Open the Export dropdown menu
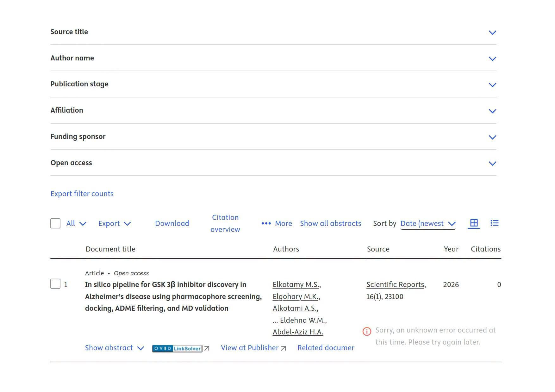The height and width of the screenshot is (392, 555). 115,224
